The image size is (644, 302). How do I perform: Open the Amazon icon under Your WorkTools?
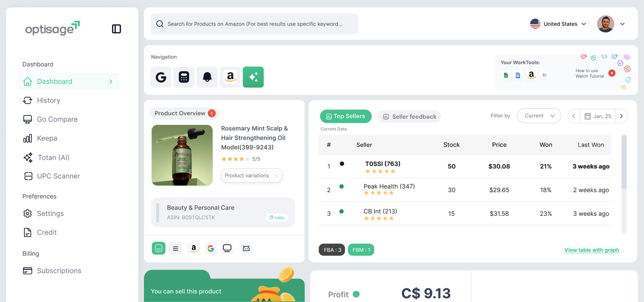click(x=532, y=75)
